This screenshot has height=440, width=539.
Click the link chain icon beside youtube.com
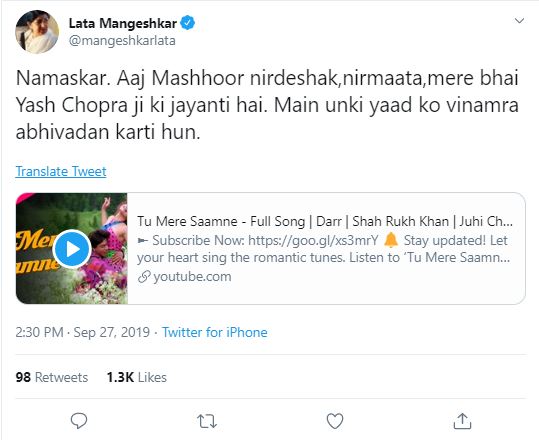[x=144, y=277]
